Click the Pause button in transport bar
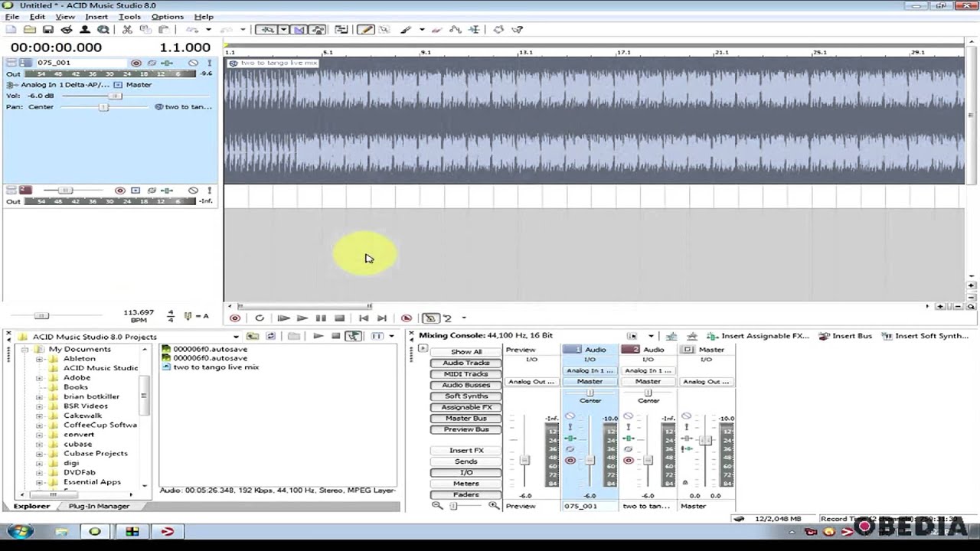980x551 pixels. (321, 318)
